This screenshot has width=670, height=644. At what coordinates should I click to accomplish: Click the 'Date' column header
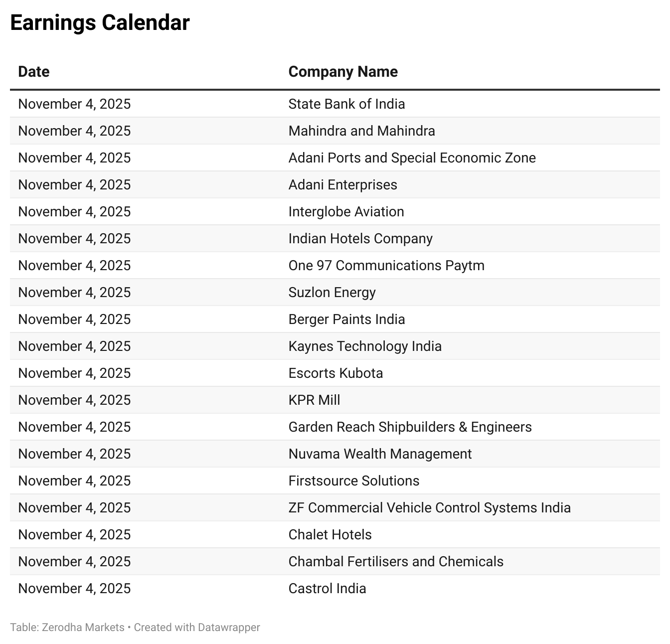tap(34, 71)
